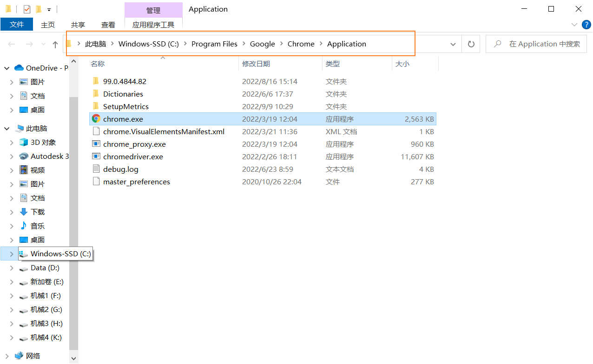Click the properties checkmark quick access icon
This screenshot has width=593, height=364.
[x=26, y=9]
